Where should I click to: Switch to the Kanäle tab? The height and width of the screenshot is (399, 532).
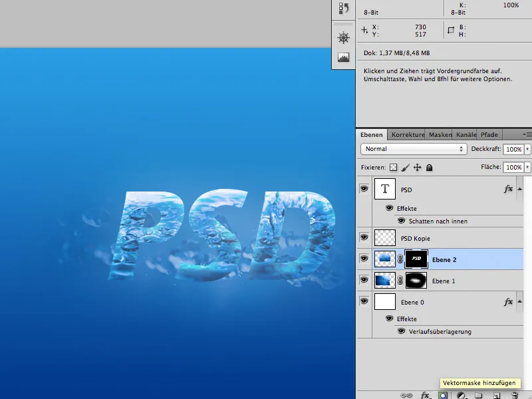click(465, 135)
